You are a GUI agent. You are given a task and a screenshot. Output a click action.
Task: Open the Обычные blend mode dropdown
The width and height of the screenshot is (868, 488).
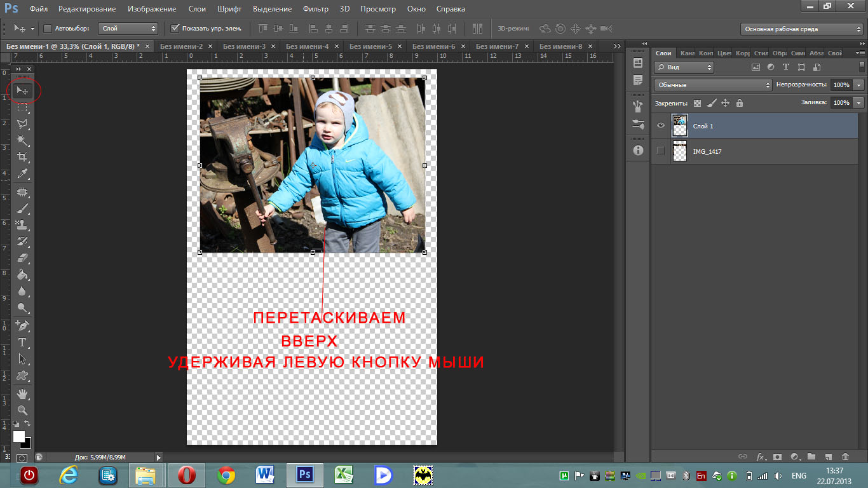point(712,85)
